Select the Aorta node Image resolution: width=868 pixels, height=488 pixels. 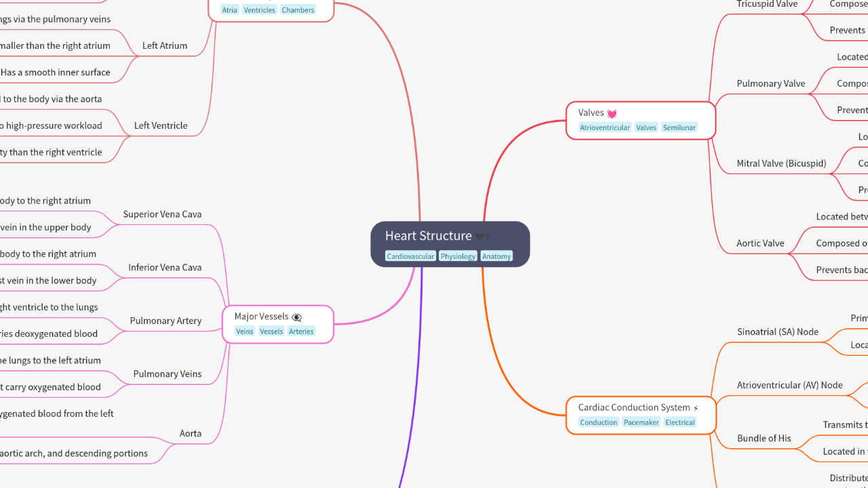coord(191,433)
